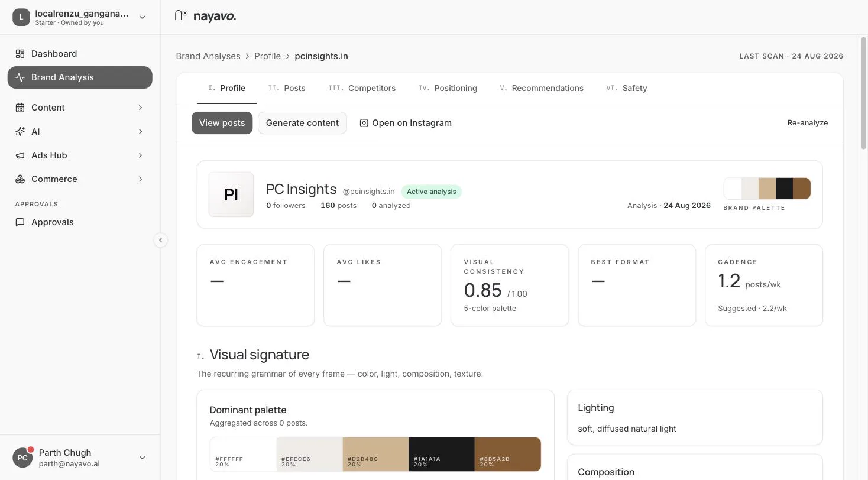The width and height of the screenshot is (868, 480).
Task: Click the @pcinsights.in handle
Action: pos(368,192)
